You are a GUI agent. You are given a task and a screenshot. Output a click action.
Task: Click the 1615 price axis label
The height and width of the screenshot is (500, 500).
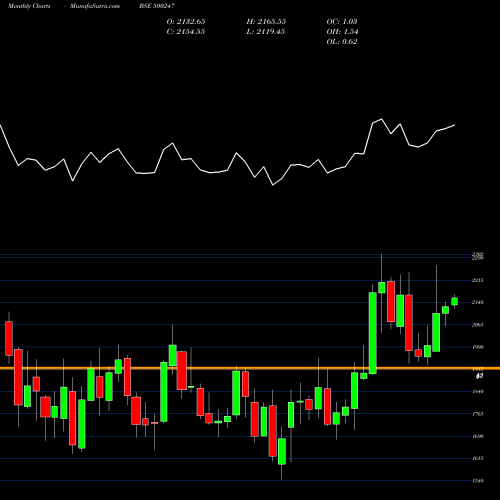coord(478,458)
